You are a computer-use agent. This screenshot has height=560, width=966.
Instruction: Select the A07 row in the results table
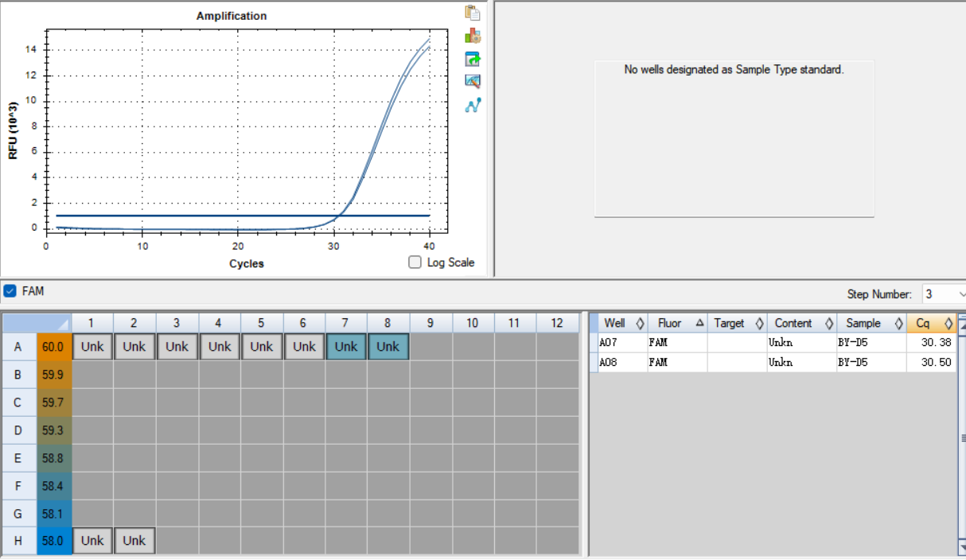(x=773, y=343)
